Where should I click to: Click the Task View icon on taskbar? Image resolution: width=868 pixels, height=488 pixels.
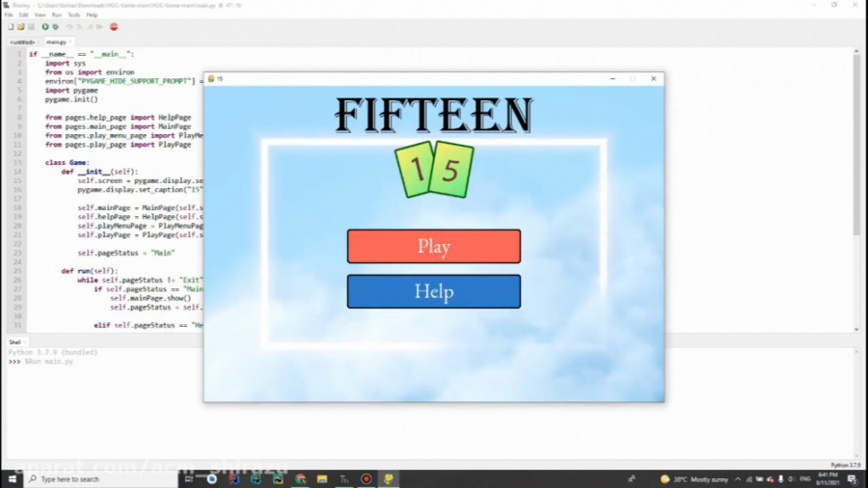(189, 479)
